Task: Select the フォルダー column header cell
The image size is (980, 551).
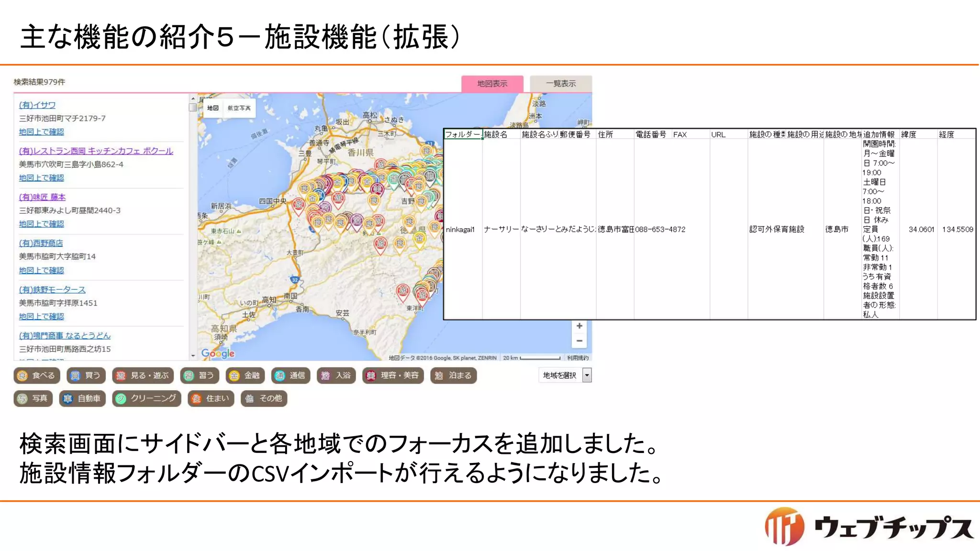Action: (463, 134)
